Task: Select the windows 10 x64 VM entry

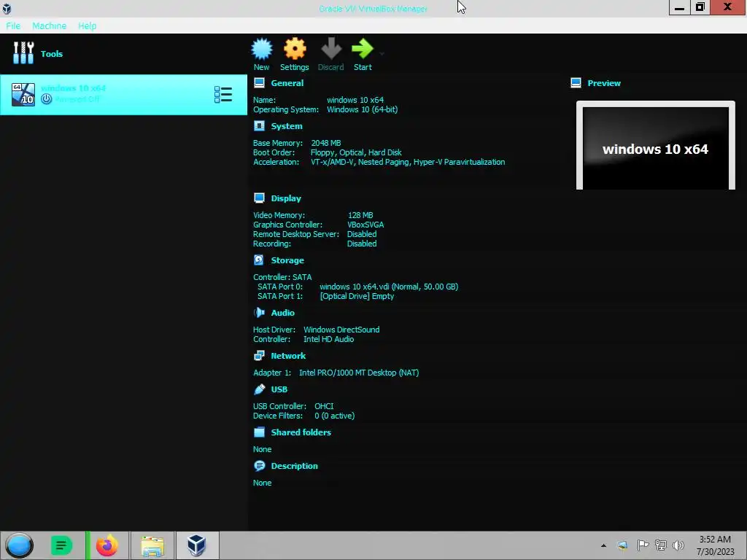Action: (123, 94)
